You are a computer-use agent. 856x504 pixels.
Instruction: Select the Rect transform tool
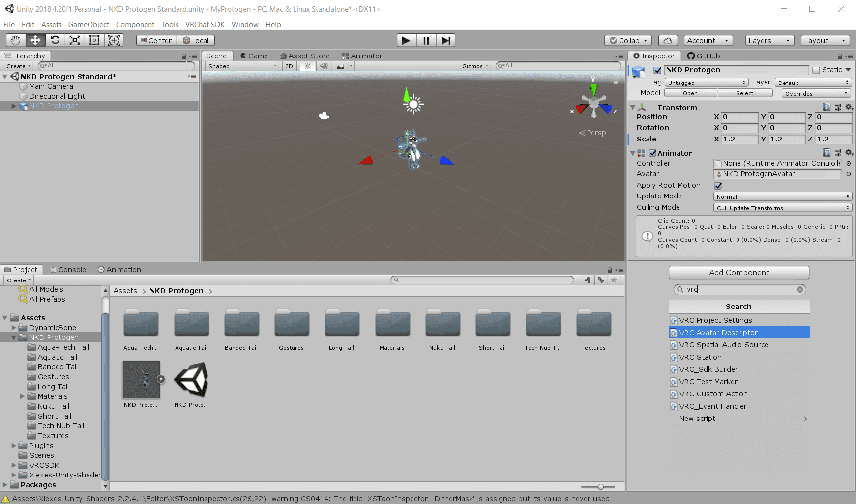(x=94, y=40)
